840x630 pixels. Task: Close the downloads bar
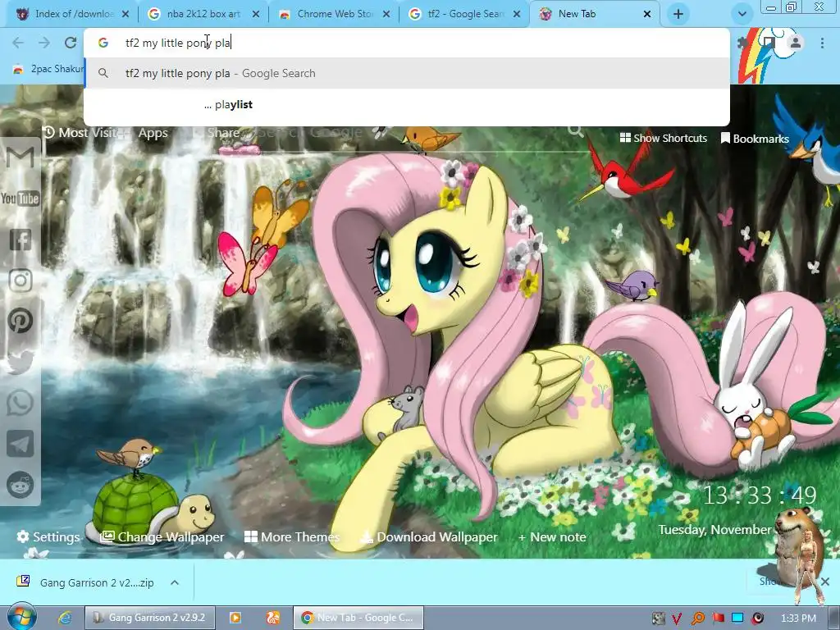825,582
